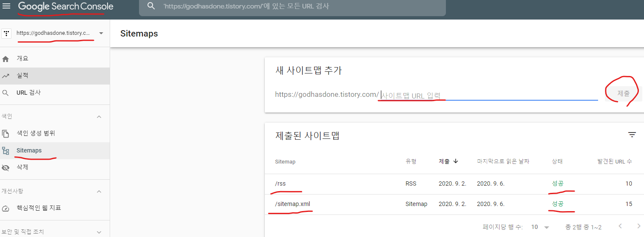Screen dimensions: 644x237
Task: Click the tistory property favicon
Action: [x=6, y=33]
